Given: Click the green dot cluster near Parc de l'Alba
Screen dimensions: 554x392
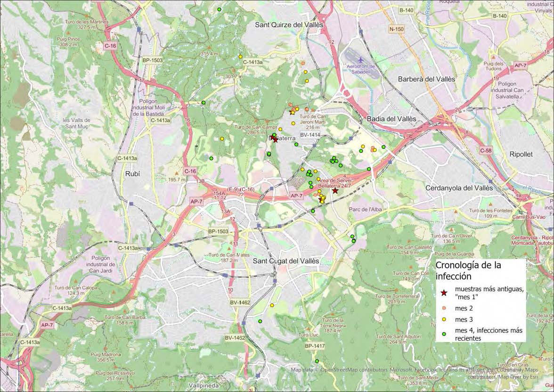Looking at the screenshot, I should coord(333,161).
